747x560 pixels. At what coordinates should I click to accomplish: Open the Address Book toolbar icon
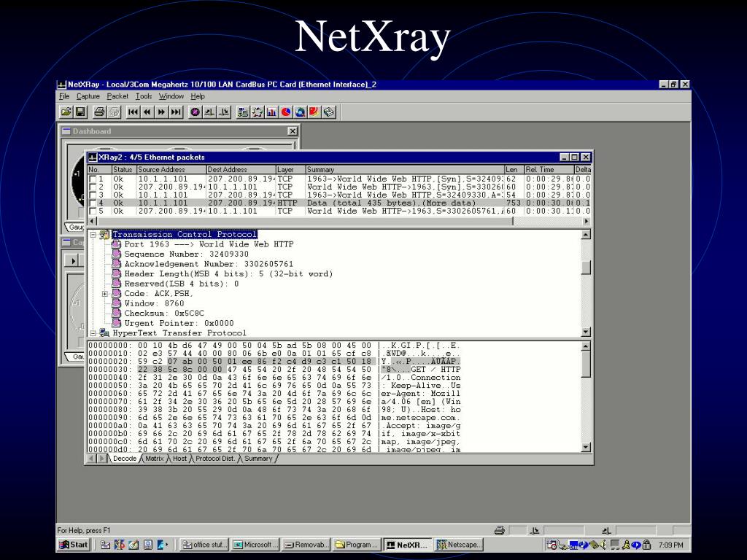click(329, 112)
